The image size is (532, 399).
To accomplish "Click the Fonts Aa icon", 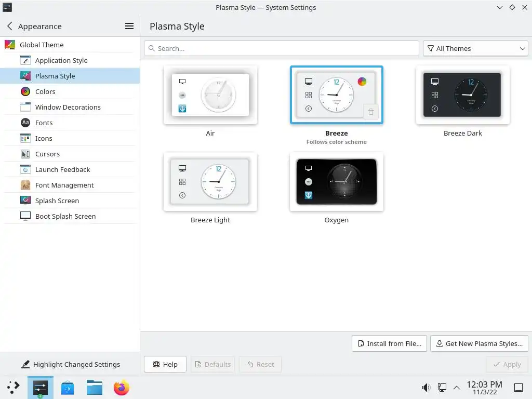I will [x=25, y=123].
